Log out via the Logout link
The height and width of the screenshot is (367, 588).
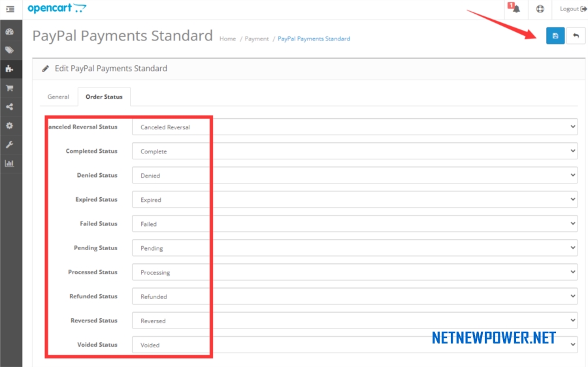(573, 9)
